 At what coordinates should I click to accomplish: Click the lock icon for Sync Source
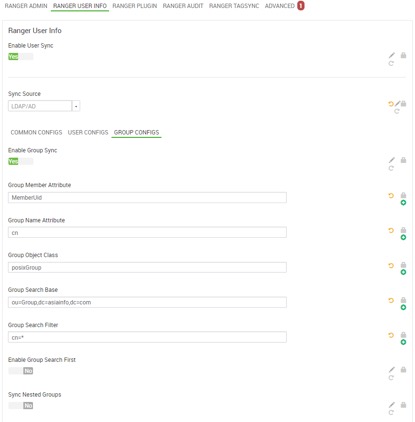click(403, 104)
